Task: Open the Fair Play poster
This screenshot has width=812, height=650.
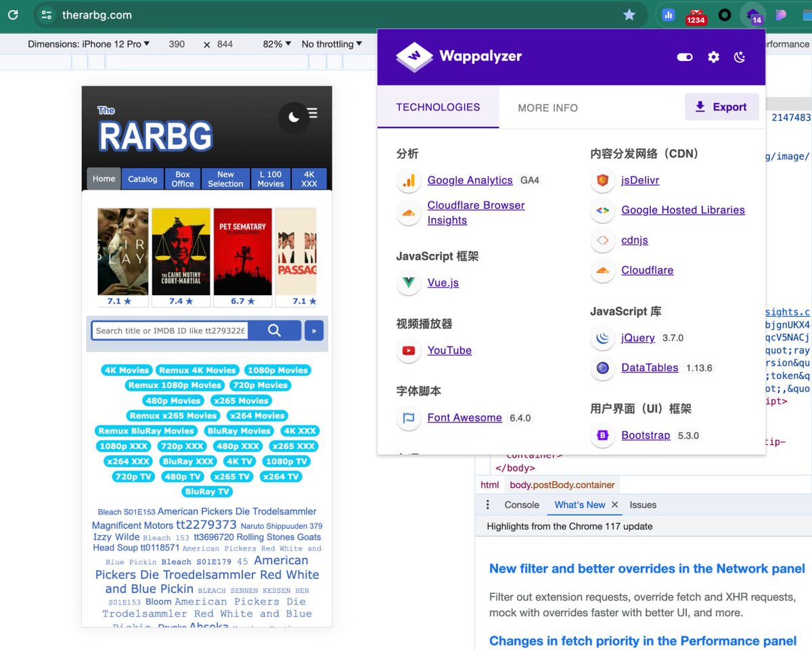Action: [x=122, y=251]
